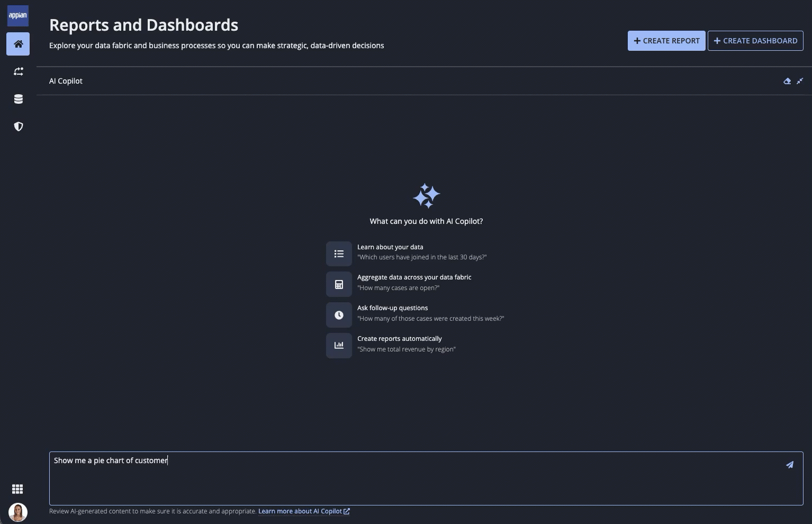Screen dimensions: 812x524
Task: Click the Create reports automatically chart icon
Action: coord(339,346)
